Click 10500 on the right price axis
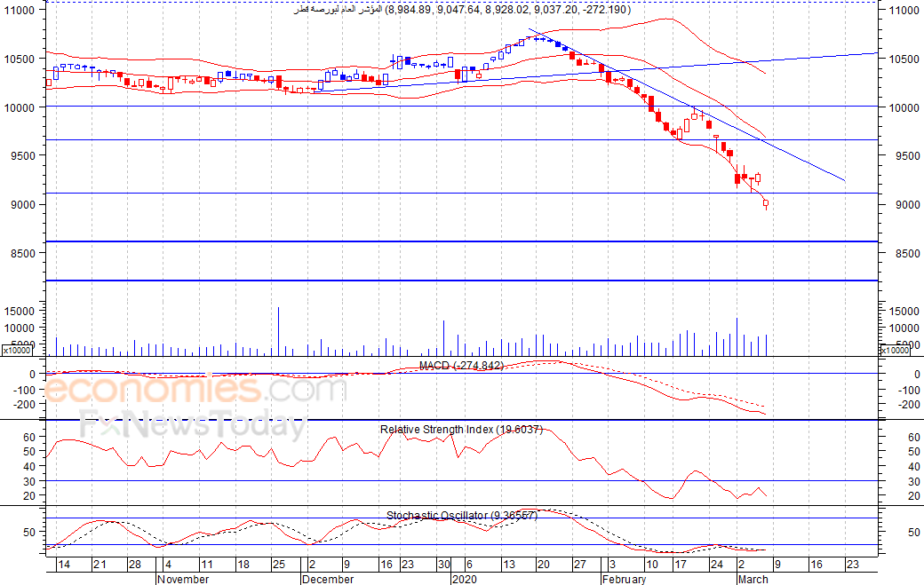Viewport: 924px width, 585px height. point(904,59)
